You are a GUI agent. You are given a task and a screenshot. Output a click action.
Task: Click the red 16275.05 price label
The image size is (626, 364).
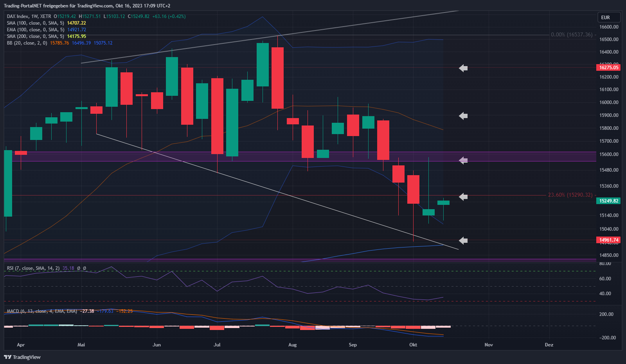click(609, 68)
